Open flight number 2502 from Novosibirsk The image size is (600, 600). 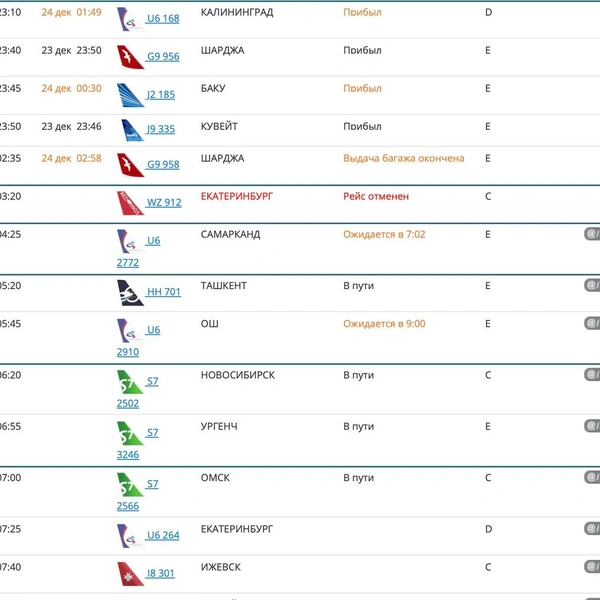(128, 404)
